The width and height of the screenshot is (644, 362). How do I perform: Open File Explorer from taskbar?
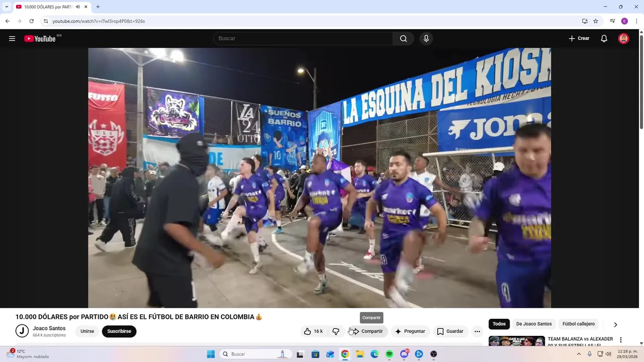[x=360, y=354]
